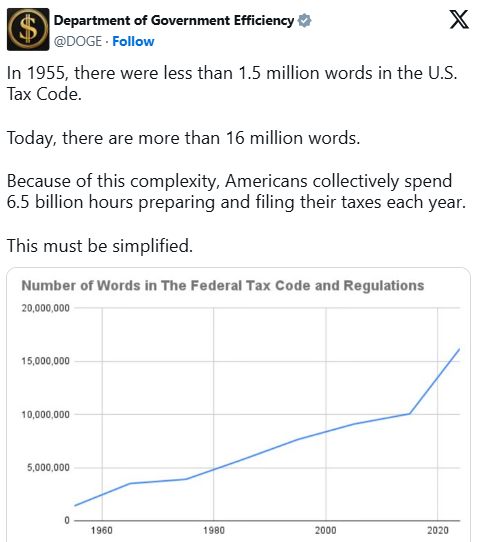Click the tweet sentence 'This must be simplified.'
Image resolution: width=480 pixels, height=542 pixels.
[100, 246]
